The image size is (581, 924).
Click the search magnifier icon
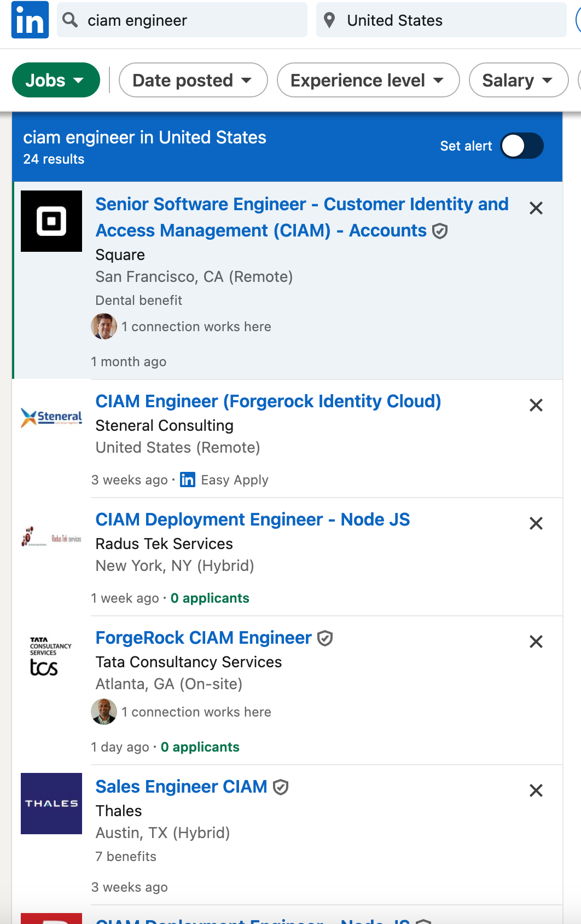pos(70,20)
